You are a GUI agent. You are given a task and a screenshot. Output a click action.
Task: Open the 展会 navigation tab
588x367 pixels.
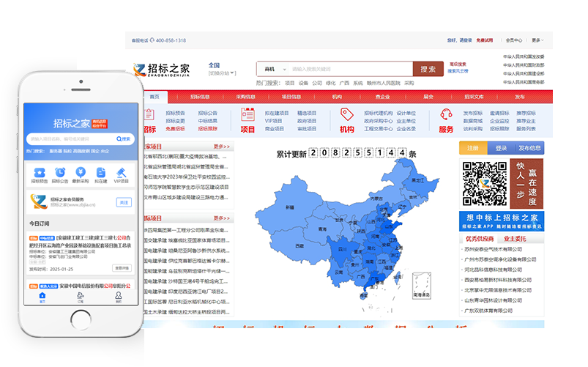428,97
